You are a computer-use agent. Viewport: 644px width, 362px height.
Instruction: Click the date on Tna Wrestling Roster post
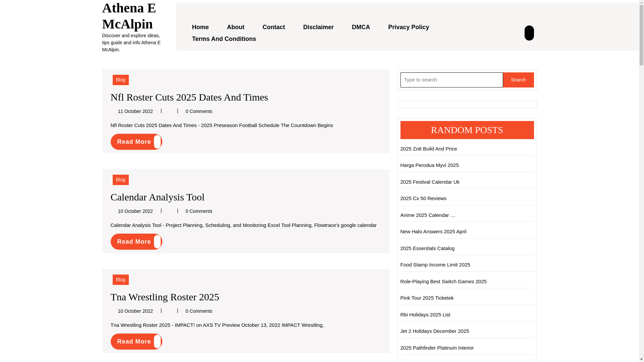pos(135,311)
